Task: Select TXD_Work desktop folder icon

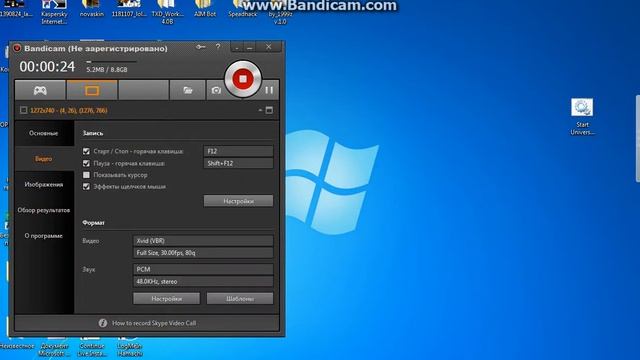Action: click(167, 12)
